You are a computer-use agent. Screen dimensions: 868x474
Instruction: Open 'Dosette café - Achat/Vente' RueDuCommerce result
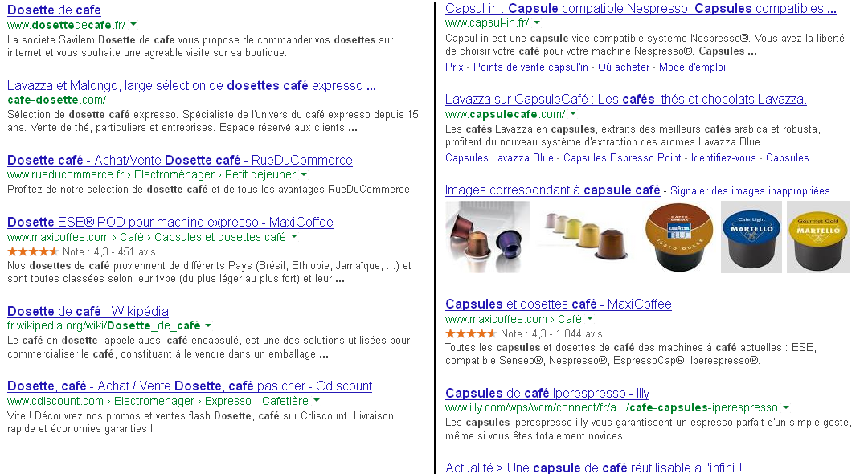(180, 161)
